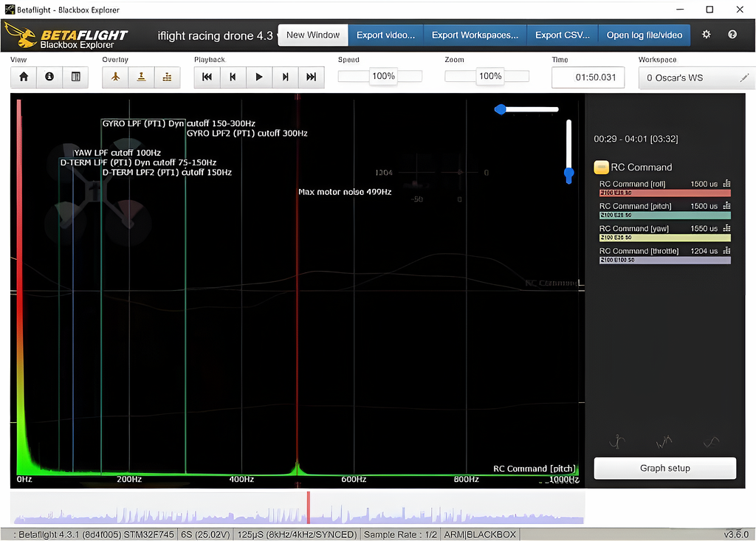Open analyser for RC Command [roll]
The image size is (756, 541).
point(726,184)
